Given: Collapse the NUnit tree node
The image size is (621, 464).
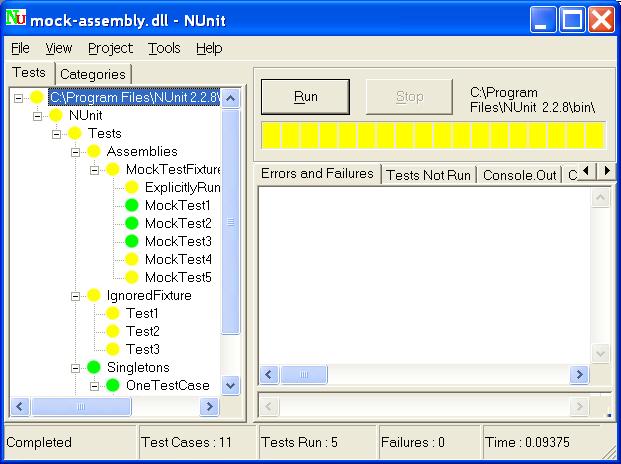Looking at the screenshot, I should 37,116.
